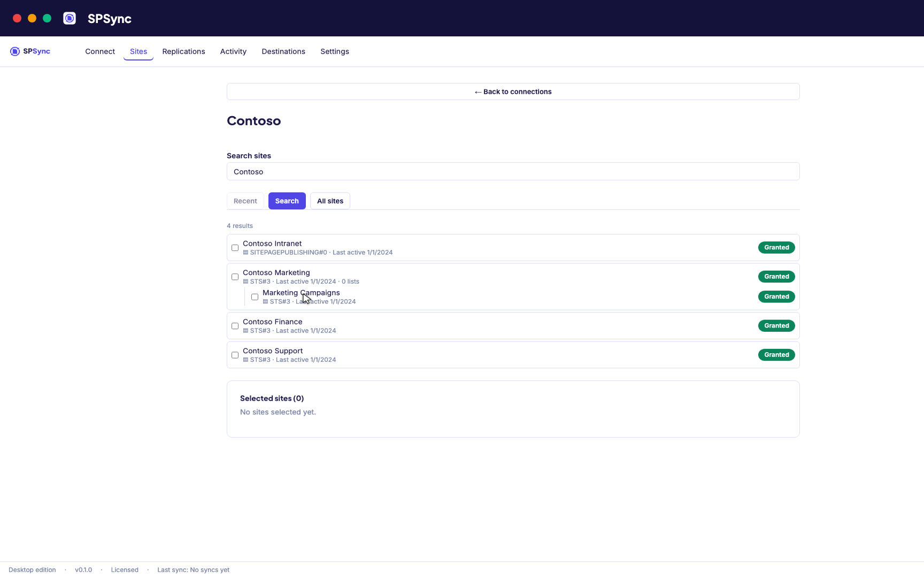Click the Contoso Support site name

point(273,351)
